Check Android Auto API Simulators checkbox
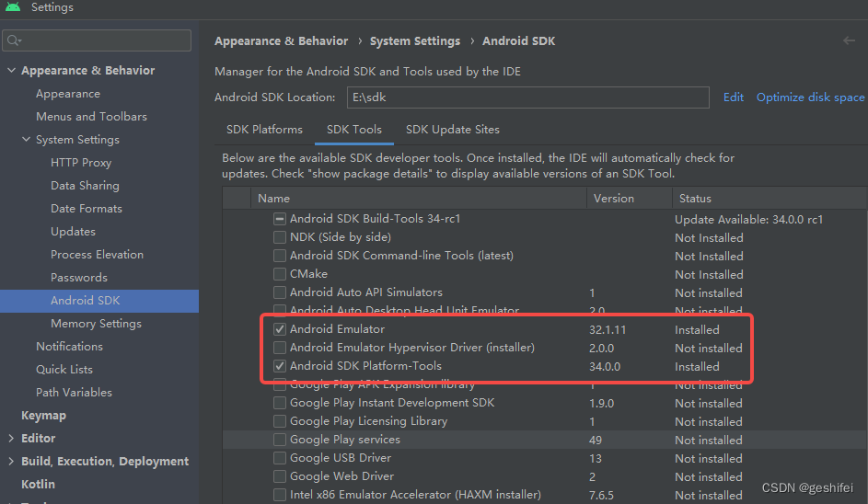Image resolution: width=868 pixels, height=504 pixels. pos(280,292)
